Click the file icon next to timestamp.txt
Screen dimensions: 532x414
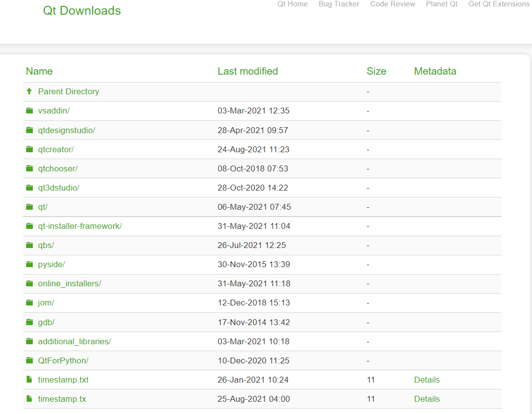pyautogui.click(x=29, y=380)
